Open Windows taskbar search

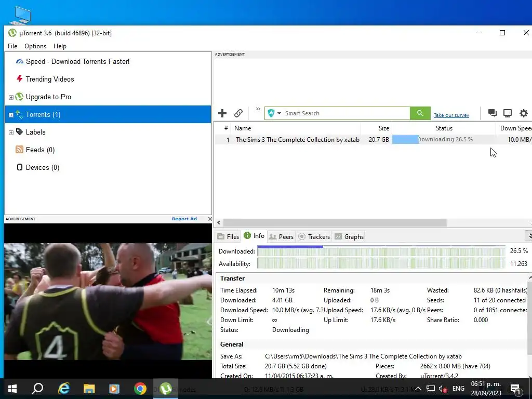37,389
